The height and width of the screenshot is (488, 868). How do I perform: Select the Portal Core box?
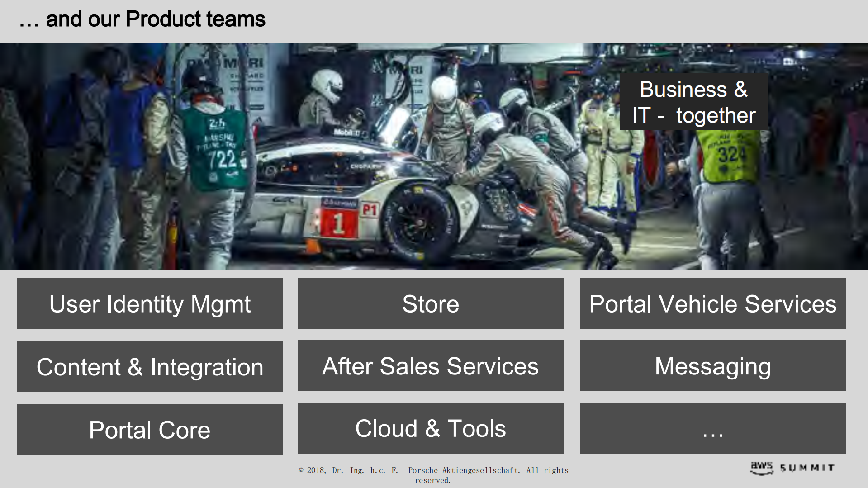(x=150, y=429)
